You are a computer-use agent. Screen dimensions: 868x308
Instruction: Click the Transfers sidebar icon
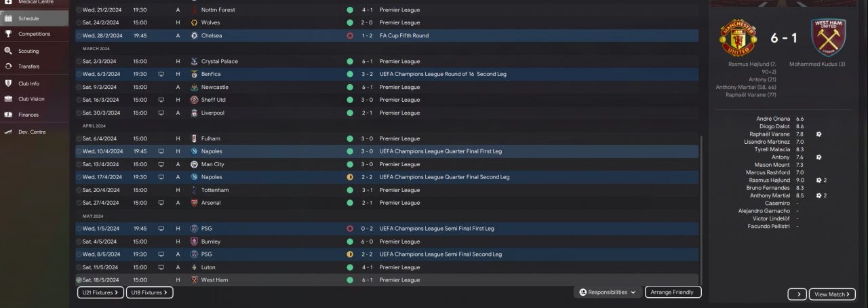(8, 66)
